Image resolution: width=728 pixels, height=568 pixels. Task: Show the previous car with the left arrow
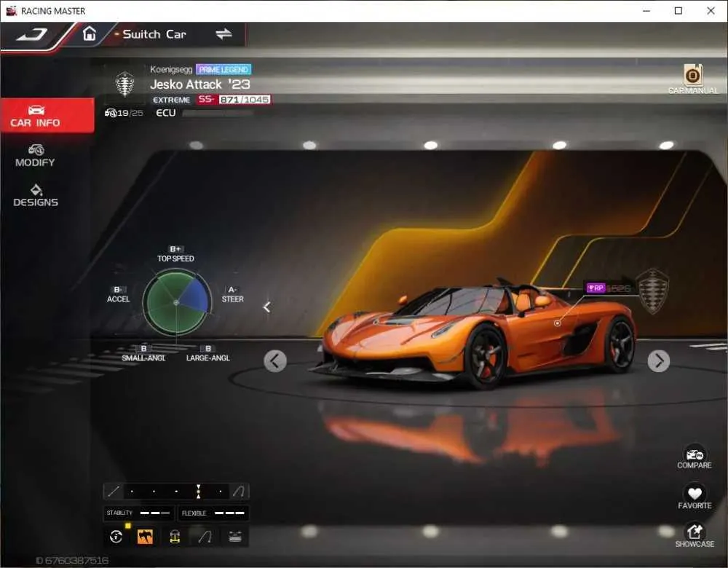click(x=275, y=361)
